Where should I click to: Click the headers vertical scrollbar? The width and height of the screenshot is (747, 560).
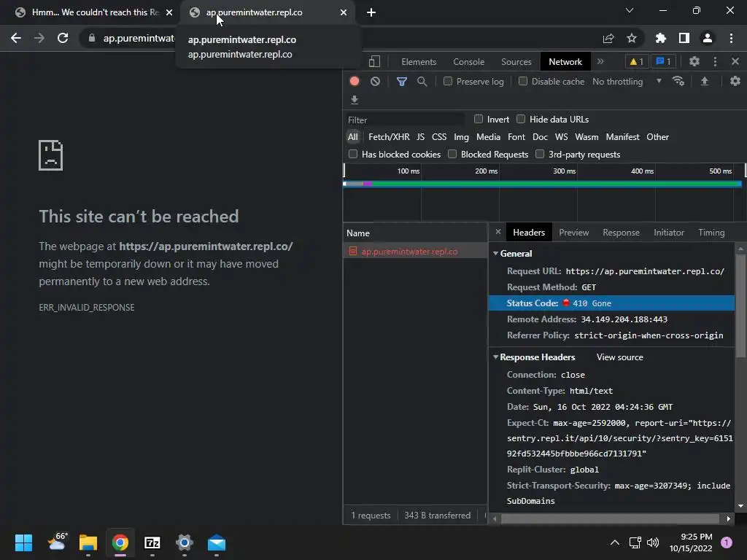(x=740, y=305)
